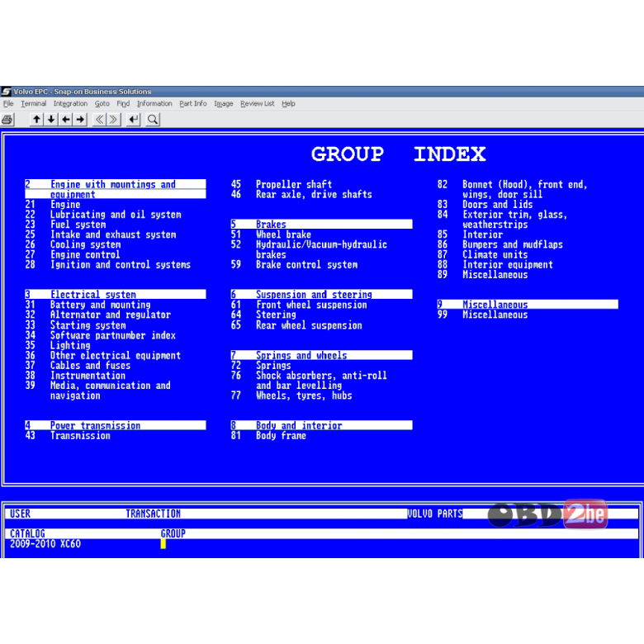Click row 99 Miscellaneous
The image size is (644, 644).
(x=483, y=315)
